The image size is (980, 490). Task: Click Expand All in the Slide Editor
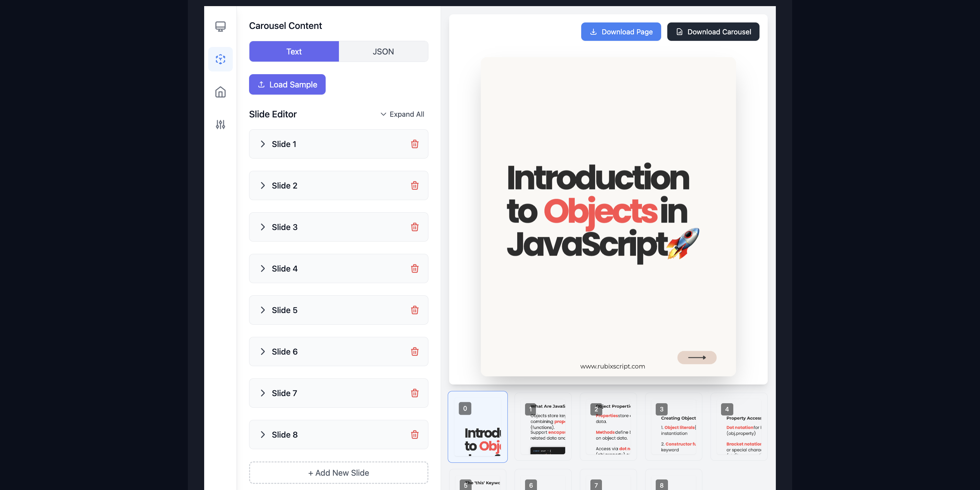tap(402, 114)
